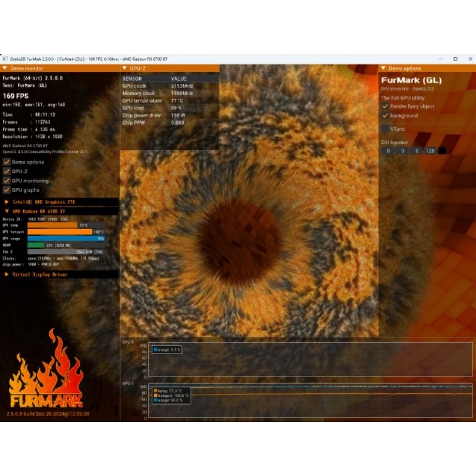
Task: Click the GPU hotspot bar showing 100°C
Action: 66,232
